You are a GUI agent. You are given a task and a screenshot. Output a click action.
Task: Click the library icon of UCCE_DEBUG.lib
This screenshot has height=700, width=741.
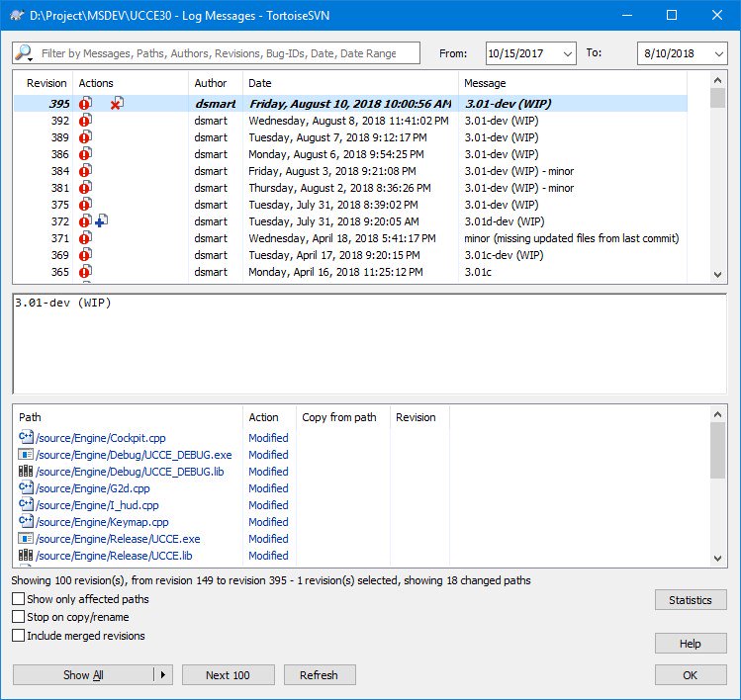click(26, 471)
